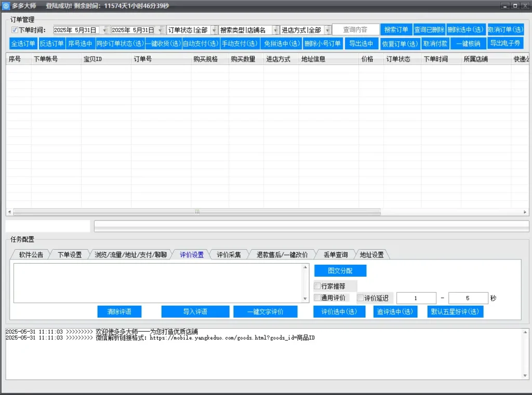Expand the 搜索类型 店铺名 dropdown
532x395 pixels.
pyautogui.click(x=276, y=30)
